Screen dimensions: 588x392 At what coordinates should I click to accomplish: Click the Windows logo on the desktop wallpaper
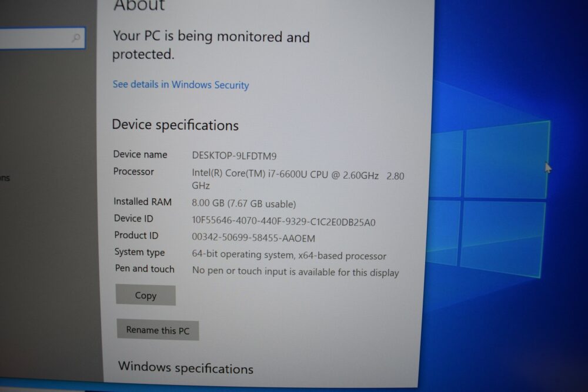(x=489, y=200)
